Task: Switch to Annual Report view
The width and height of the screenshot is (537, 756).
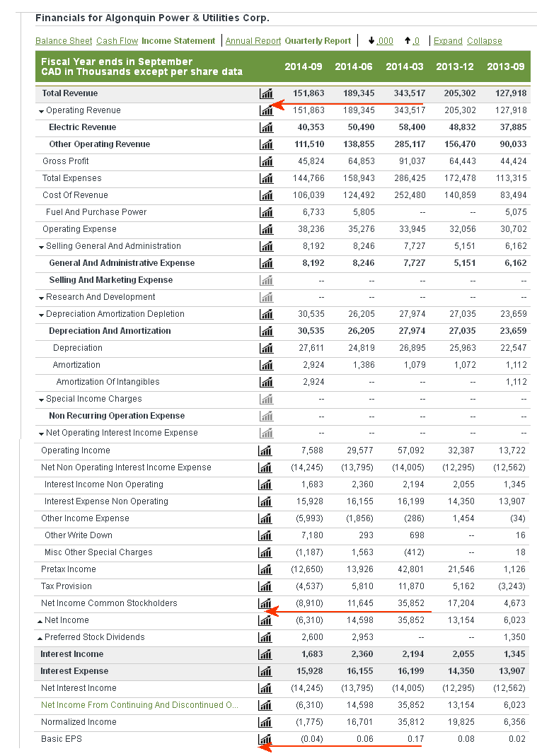Action: pyautogui.click(x=253, y=41)
